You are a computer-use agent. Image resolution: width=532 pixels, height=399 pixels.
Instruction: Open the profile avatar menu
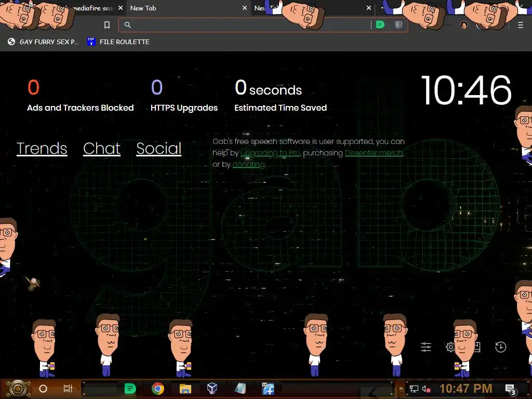(x=464, y=25)
